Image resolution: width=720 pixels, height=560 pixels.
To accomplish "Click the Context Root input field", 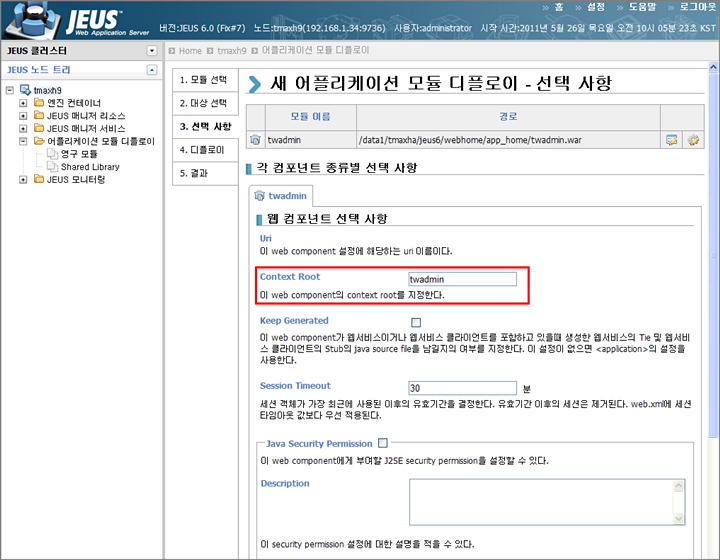I will 462,279.
